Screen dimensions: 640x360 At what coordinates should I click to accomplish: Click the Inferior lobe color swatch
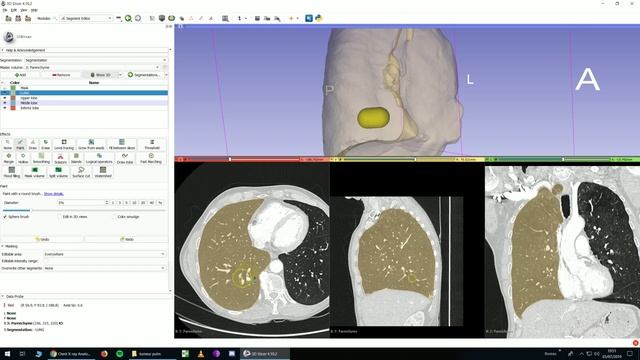pos(13,108)
